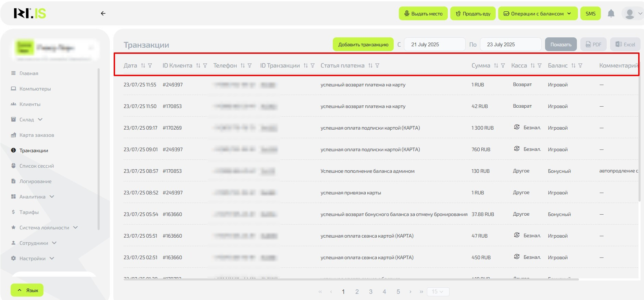Viewport: 644px width, 300px height.
Task: Sort by Статья платежа column arrows
Action: click(370, 65)
